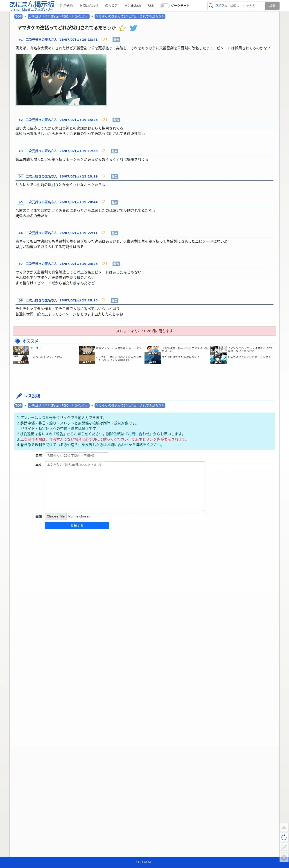
Task: Insert anchor for post number 1
Action: 20,40
